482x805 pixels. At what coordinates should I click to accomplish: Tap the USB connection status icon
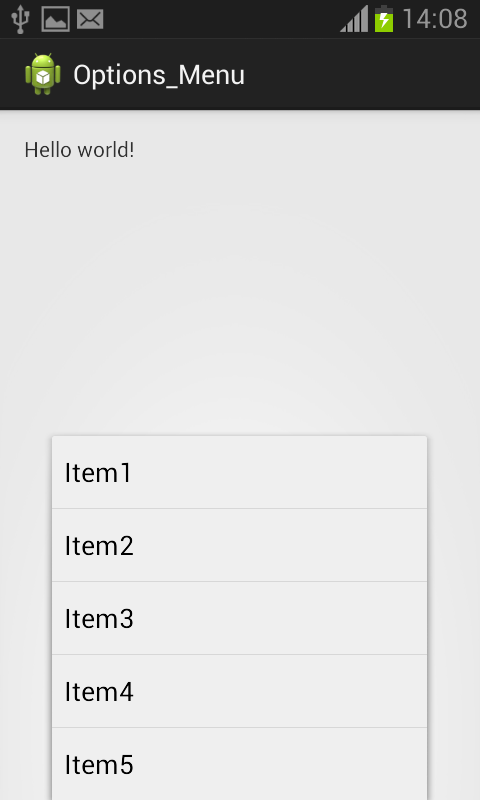point(21,20)
